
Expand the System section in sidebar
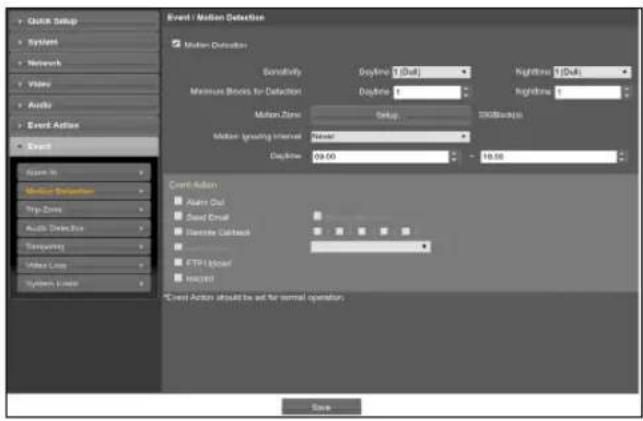[84, 42]
